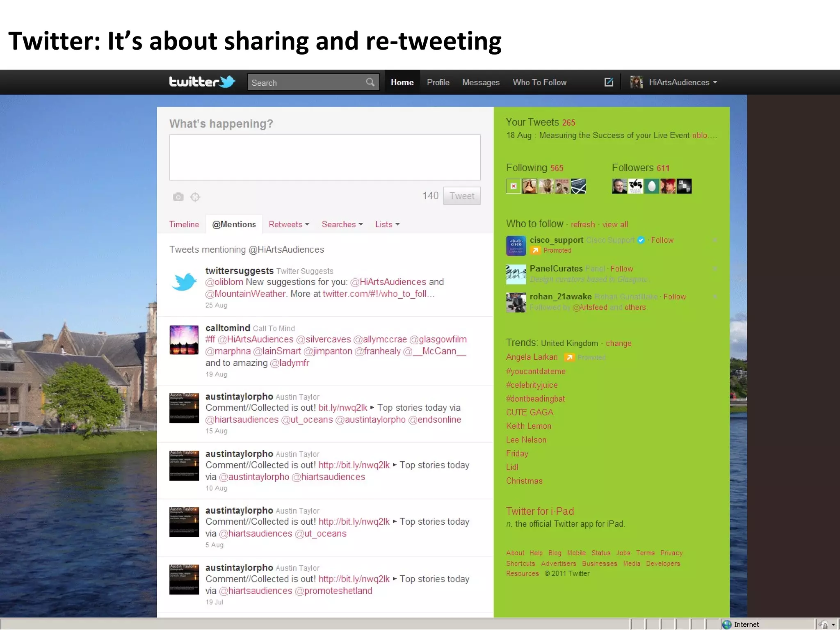Click austintaylorpho avatar on 19 Jul tweet
Viewport: 840px width, 630px height.
pos(184,580)
